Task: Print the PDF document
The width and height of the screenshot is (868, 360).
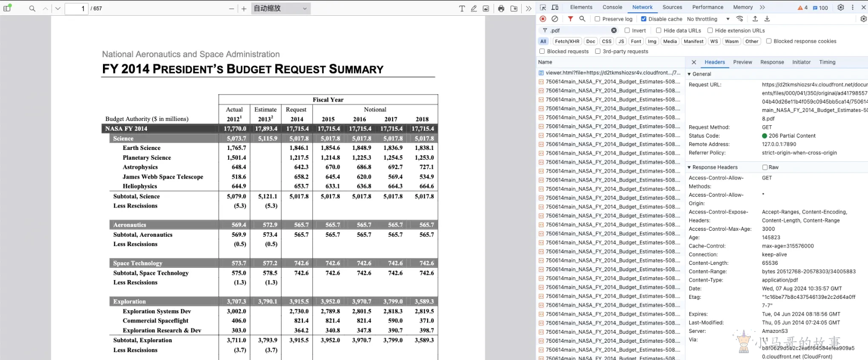Action: (501, 8)
